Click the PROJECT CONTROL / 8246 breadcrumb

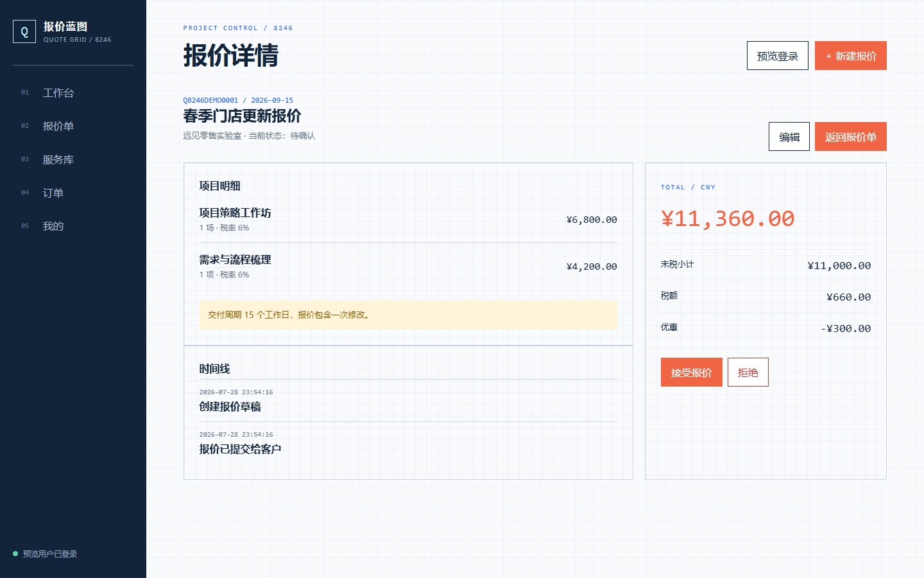point(238,28)
